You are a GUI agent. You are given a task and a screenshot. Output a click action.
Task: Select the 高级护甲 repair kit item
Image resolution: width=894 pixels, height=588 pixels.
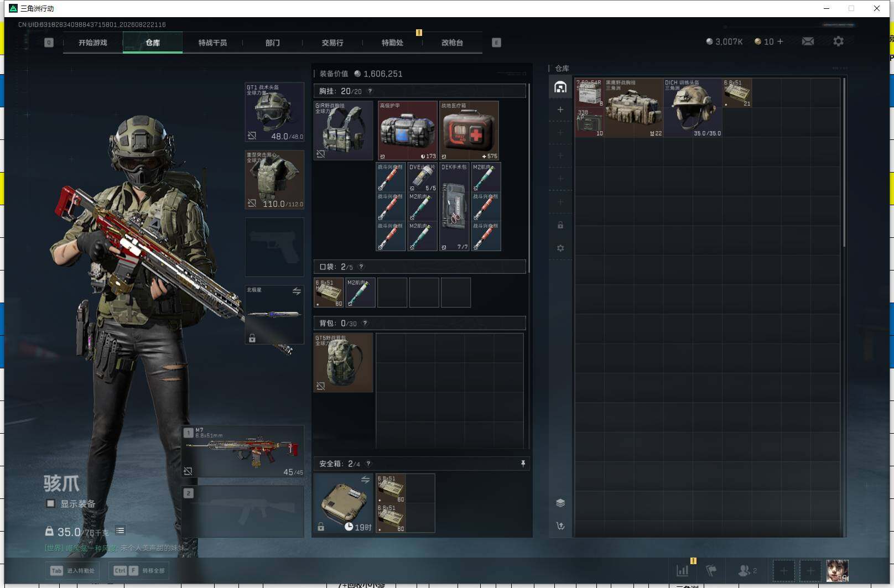point(408,131)
